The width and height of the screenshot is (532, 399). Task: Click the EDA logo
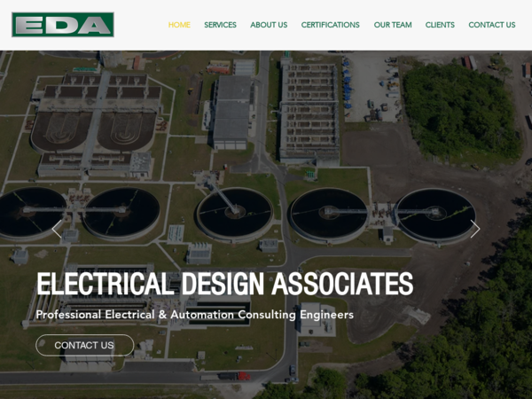coord(63,25)
